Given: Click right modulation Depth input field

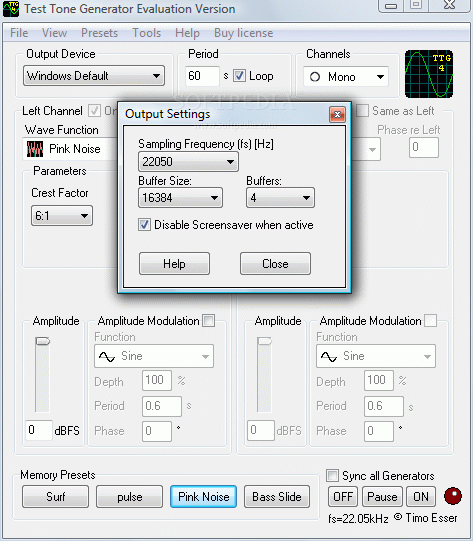Looking at the screenshot, I should point(379,381).
